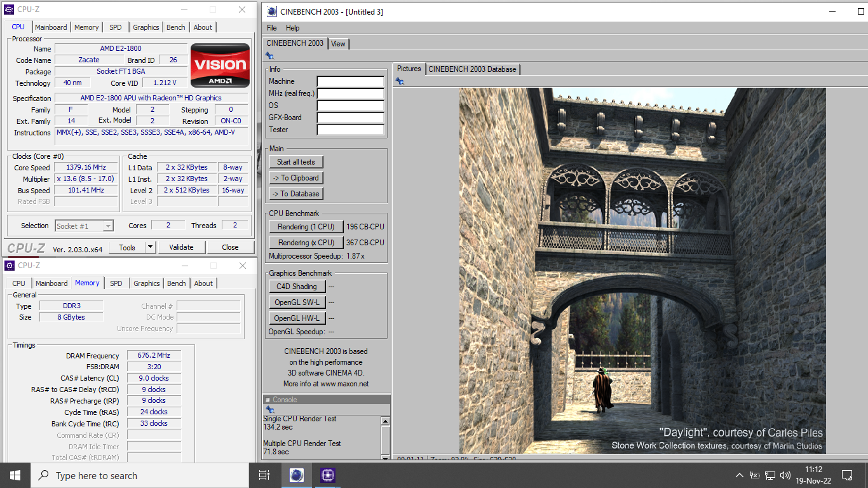The width and height of the screenshot is (868, 488).
Task: Click the MHz (real freq.) input field
Action: [351, 93]
